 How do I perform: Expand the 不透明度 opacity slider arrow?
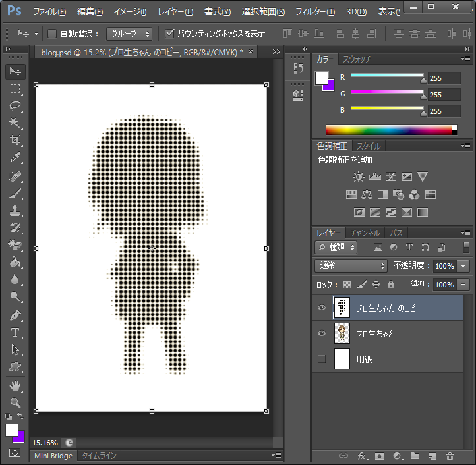pos(463,266)
